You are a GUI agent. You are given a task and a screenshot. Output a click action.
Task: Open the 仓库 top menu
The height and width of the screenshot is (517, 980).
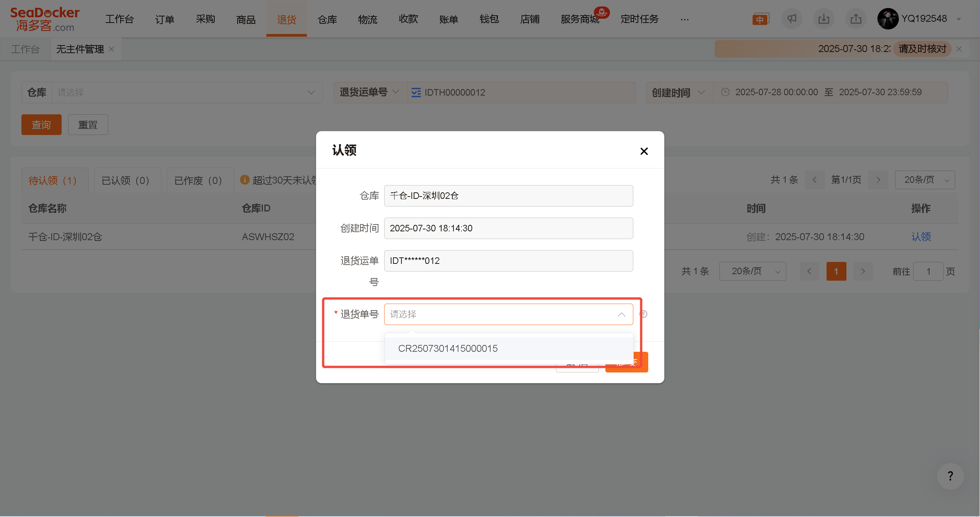327,19
